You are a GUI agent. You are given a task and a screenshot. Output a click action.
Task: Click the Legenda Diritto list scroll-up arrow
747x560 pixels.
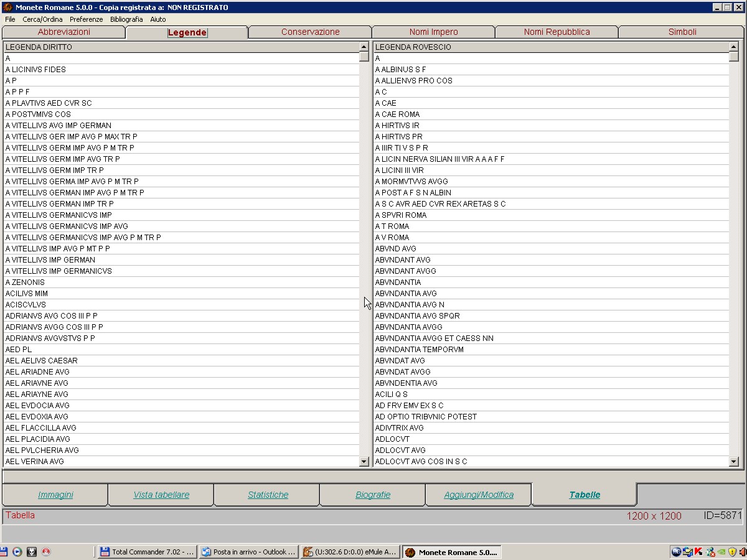(364, 47)
